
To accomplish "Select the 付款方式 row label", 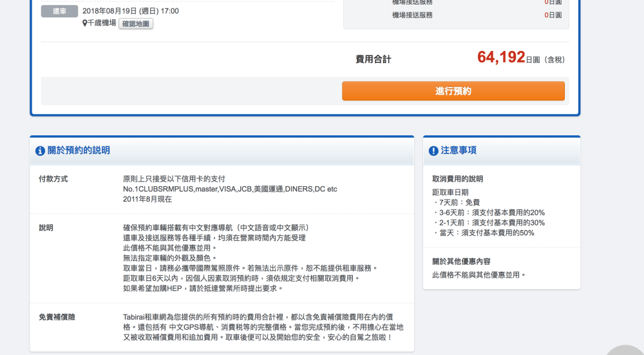I will [53, 178].
